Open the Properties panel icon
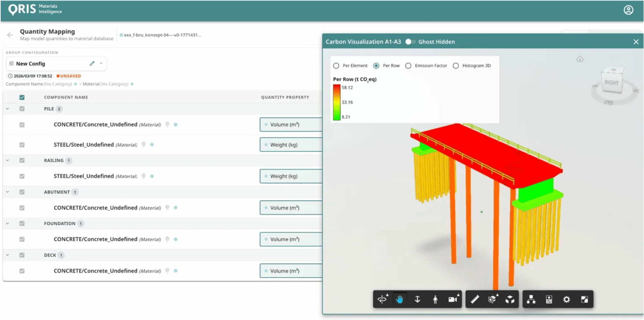Viewport: 644px width, 320px height. (x=549, y=299)
